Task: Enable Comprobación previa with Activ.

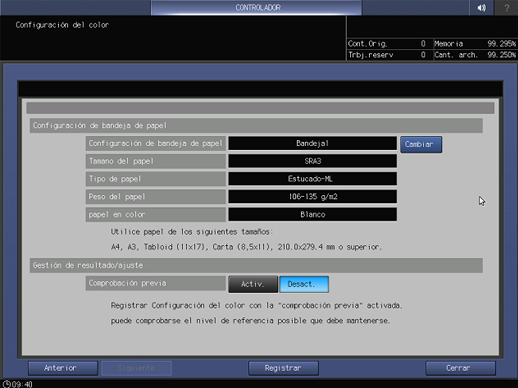Action: (253, 284)
